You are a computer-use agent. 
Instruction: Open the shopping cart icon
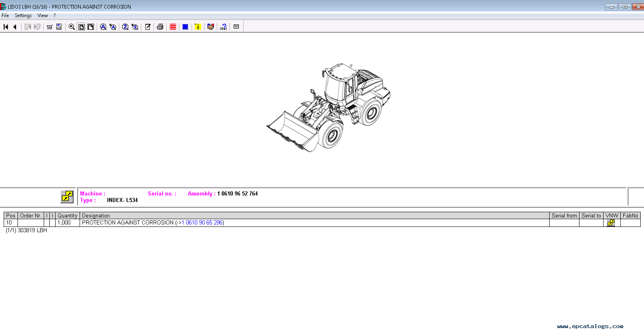coord(49,27)
